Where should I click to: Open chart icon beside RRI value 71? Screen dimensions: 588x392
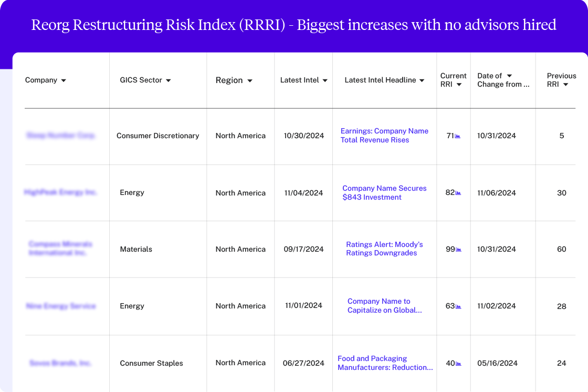tap(458, 136)
